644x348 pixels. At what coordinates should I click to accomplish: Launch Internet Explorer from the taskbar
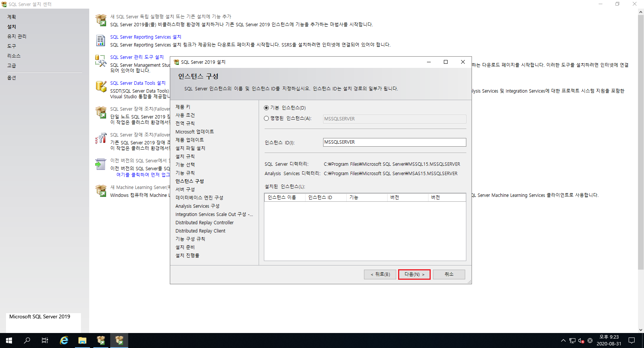click(64, 340)
